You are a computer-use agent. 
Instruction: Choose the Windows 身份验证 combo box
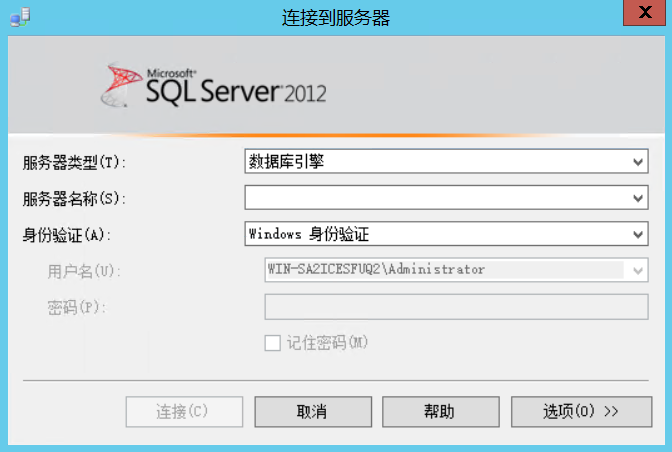pyautogui.click(x=446, y=234)
